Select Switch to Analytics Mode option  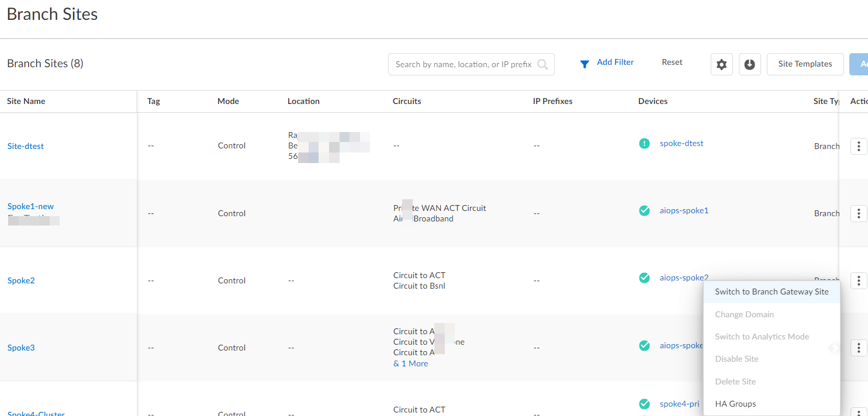[762, 337]
